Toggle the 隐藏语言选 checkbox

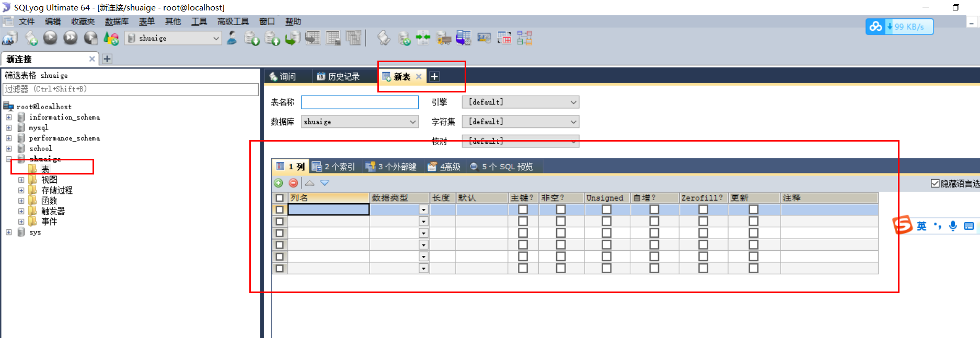935,183
